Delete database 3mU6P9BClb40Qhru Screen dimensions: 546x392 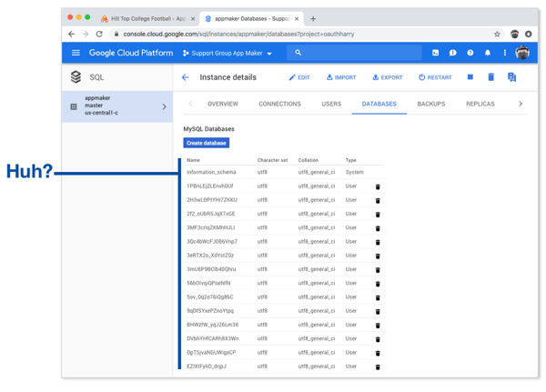pos(378,270)
